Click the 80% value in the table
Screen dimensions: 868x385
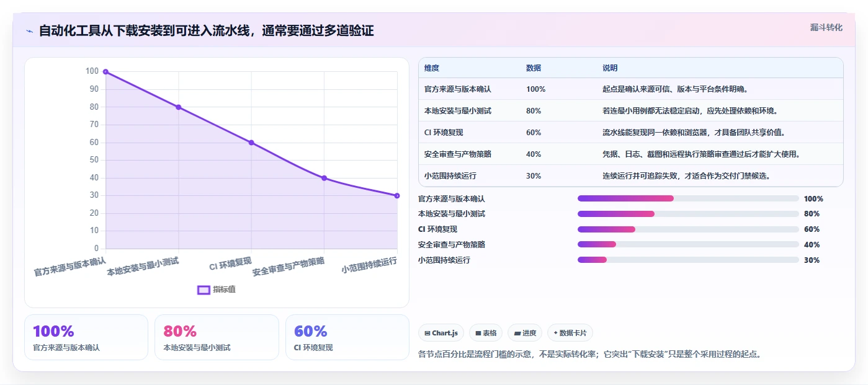click(x=534, y=111)
